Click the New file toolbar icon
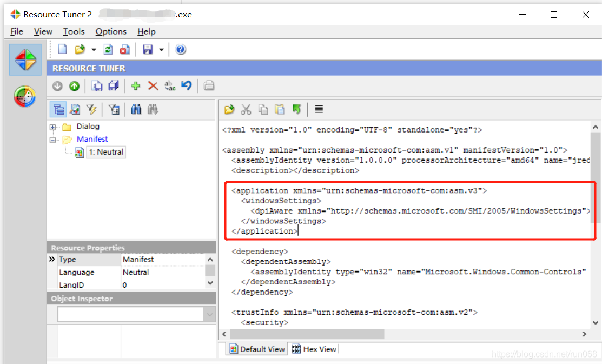The height and width of the screenshot is (364, 602). pos(63,50)
